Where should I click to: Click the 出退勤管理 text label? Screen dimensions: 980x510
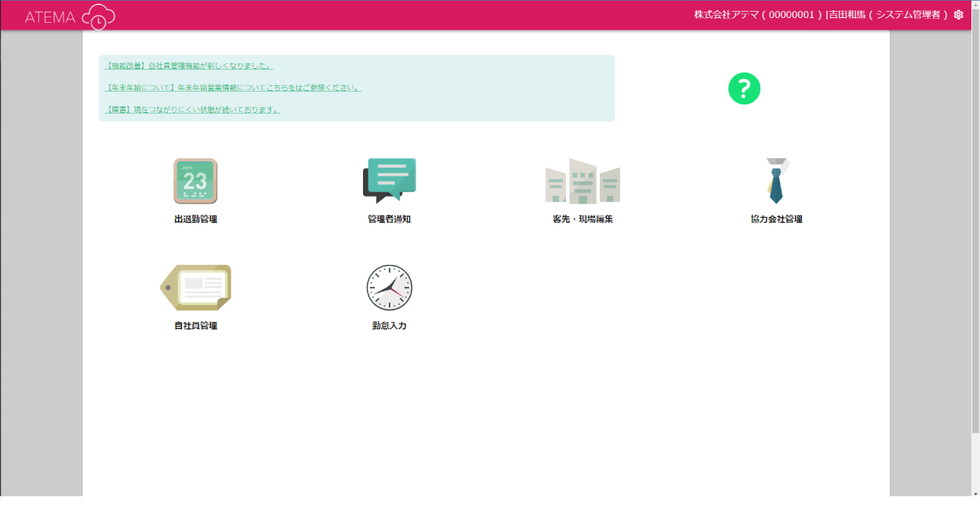(195, 219)
